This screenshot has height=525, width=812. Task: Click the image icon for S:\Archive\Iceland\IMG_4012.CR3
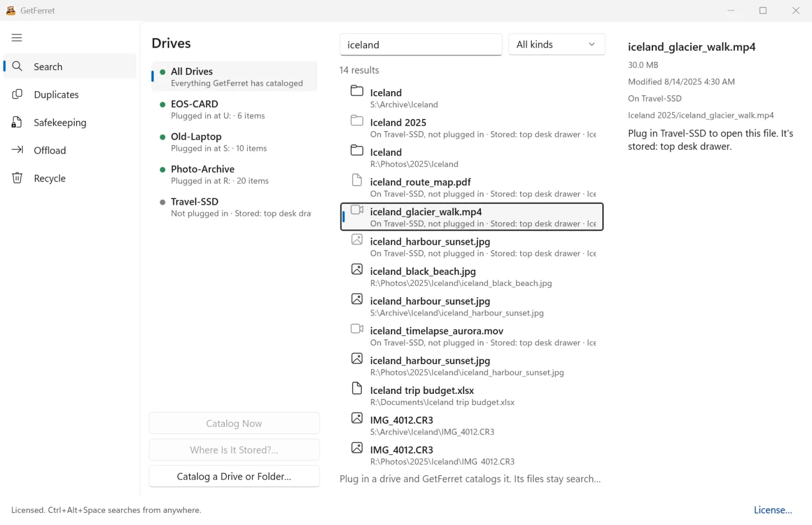357,418
